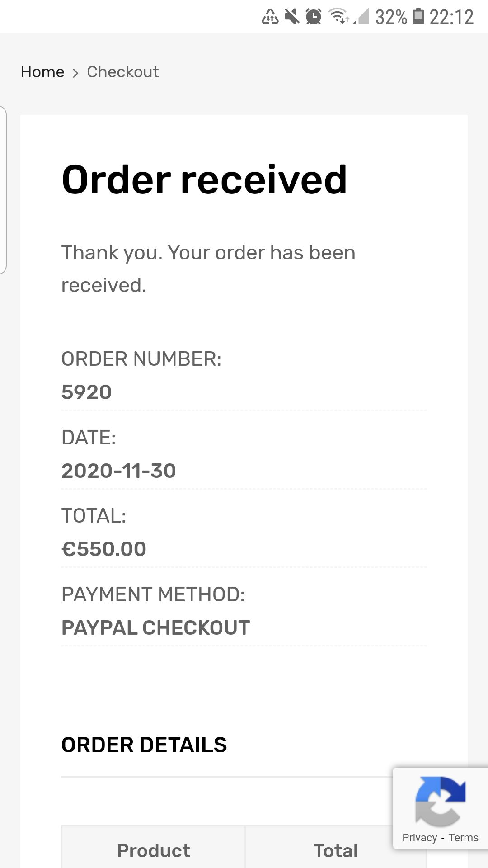Tap the muted sound status icon
This screenshot has width=488, height=868.
coord(292,17)
